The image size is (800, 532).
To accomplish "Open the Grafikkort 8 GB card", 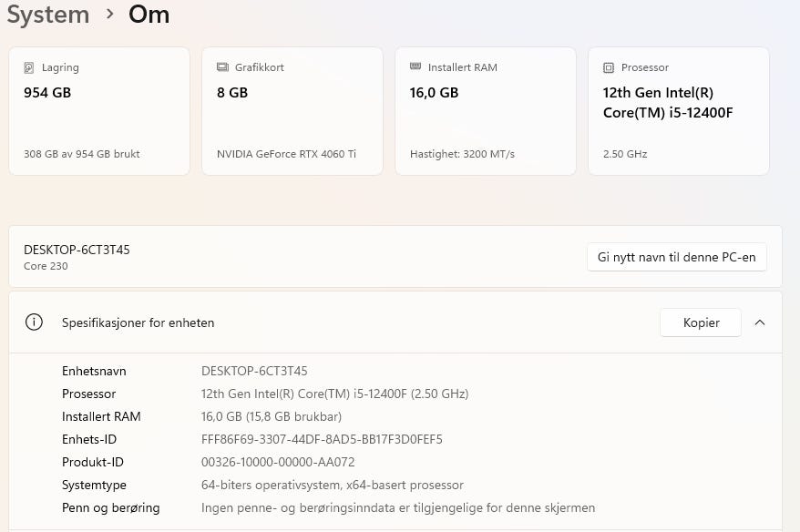I will point(292,111).
